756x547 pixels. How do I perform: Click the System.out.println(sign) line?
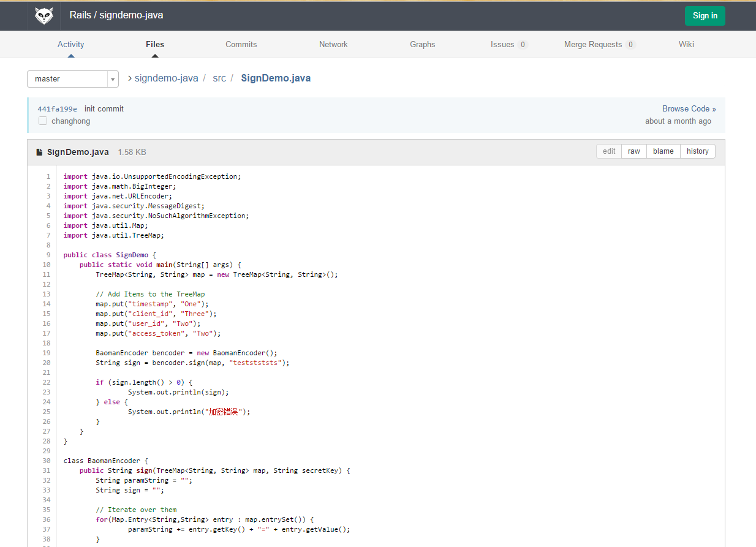pyautogui.click(x=178, y=392)
